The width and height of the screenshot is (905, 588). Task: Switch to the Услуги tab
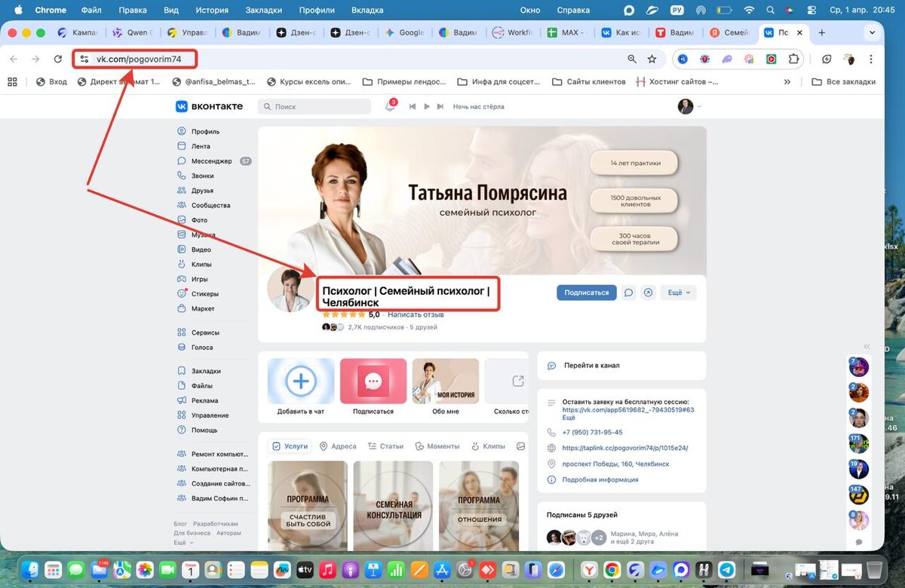coord(290,446)
